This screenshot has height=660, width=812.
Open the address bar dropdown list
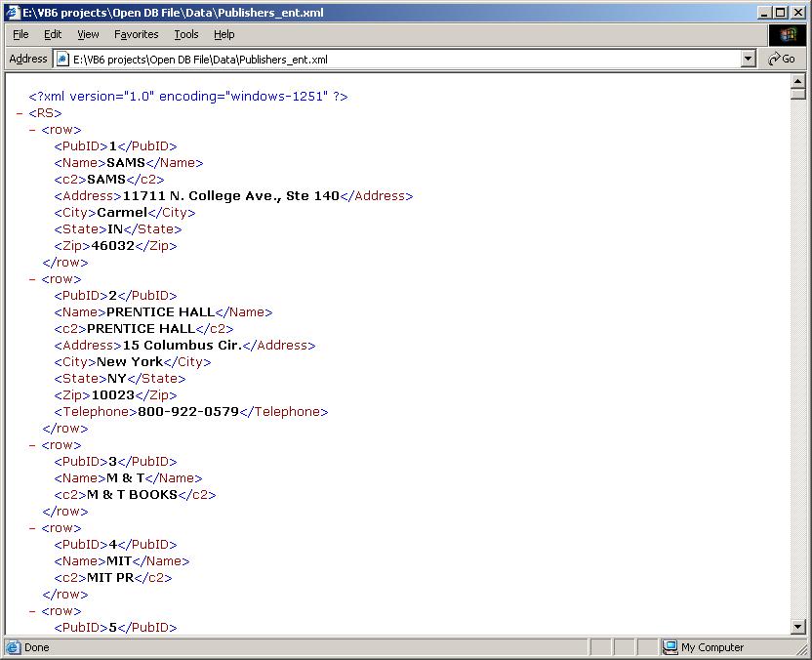click(x=749, y=59)
